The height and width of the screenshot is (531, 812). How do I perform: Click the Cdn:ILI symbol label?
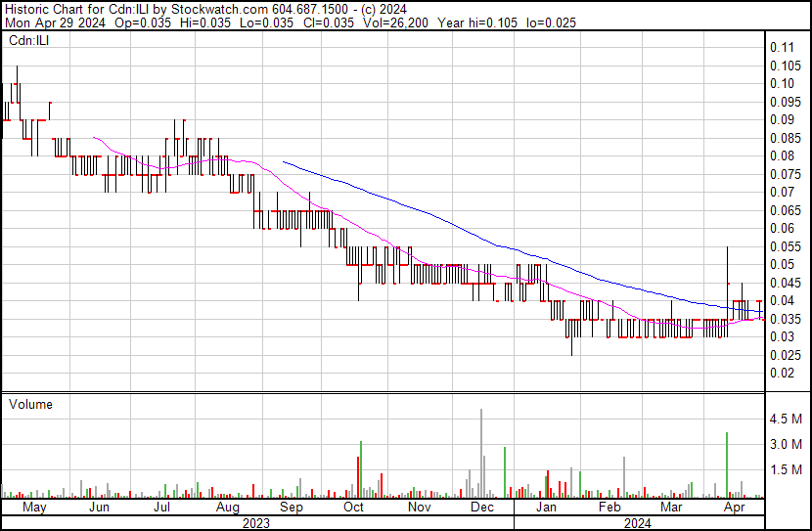(x=29, y=40)
